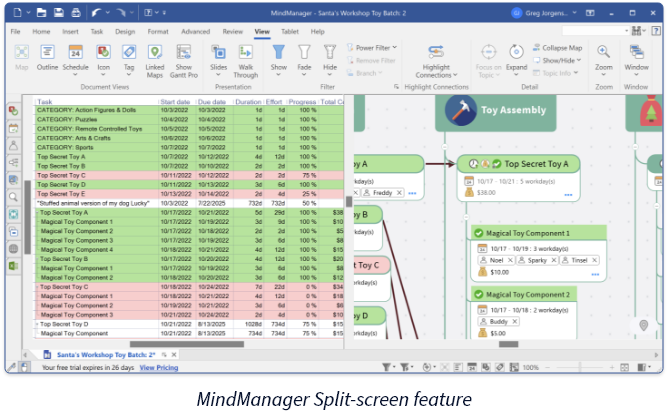Open the Power Filter dropdown

(x=373, y=48)
